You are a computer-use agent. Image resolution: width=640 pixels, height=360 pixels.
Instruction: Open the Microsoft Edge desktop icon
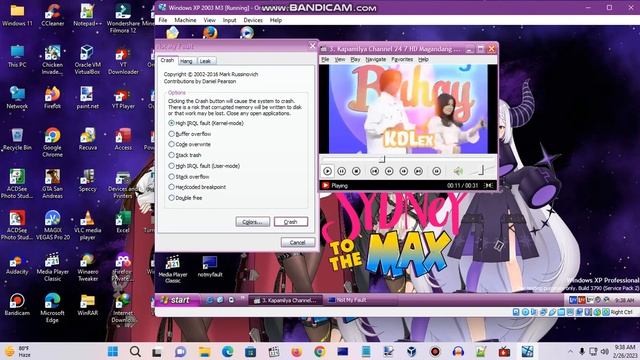(52, 308)
